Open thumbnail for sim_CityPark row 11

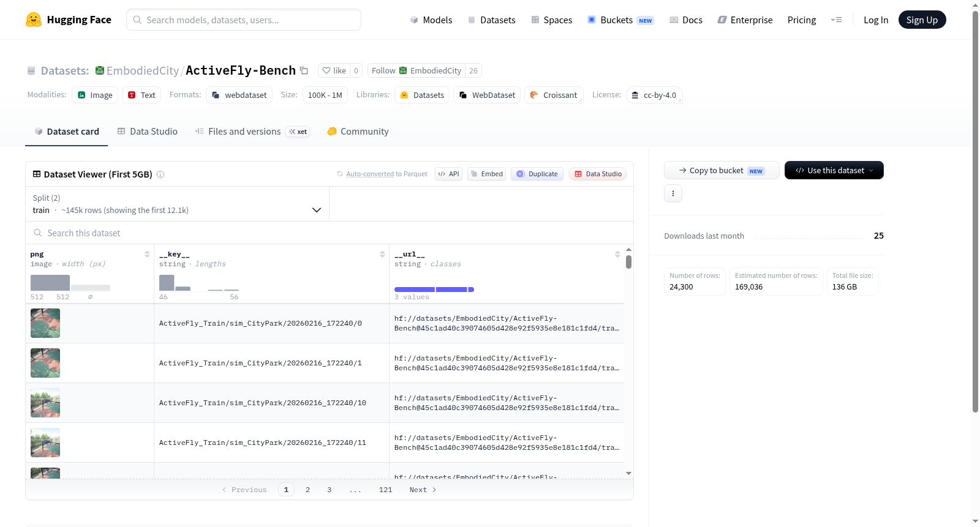click(x=45, y=443)
